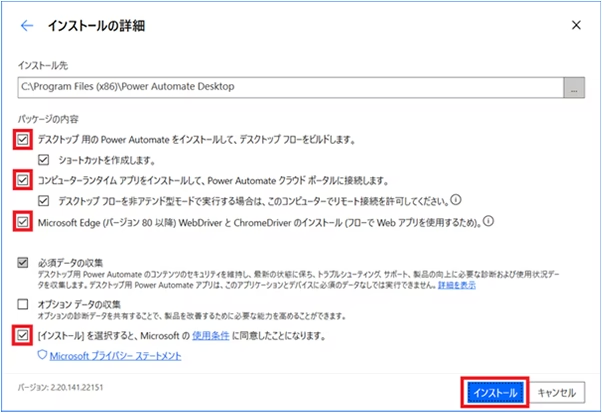Click the install path text field
Viewport: 602px width, 413px height.
290,90
